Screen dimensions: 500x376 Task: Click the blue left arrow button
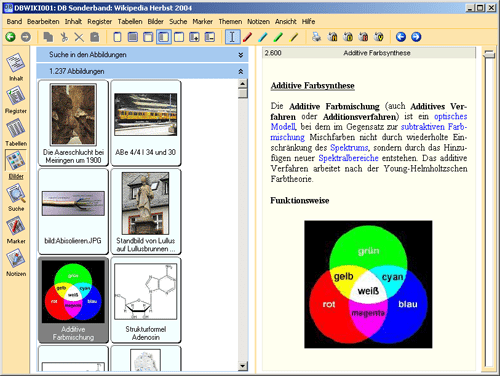point(401,37)
